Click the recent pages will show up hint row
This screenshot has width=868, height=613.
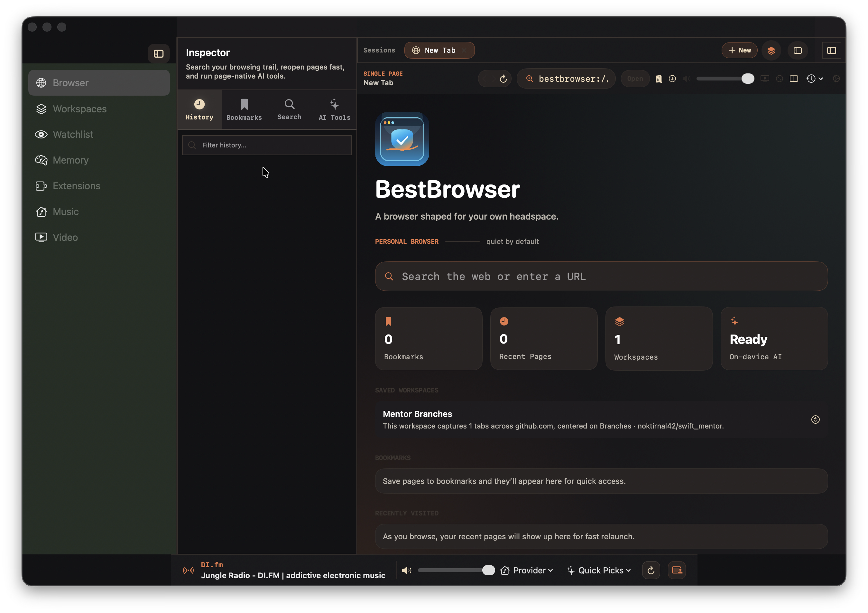coord(601,536)
